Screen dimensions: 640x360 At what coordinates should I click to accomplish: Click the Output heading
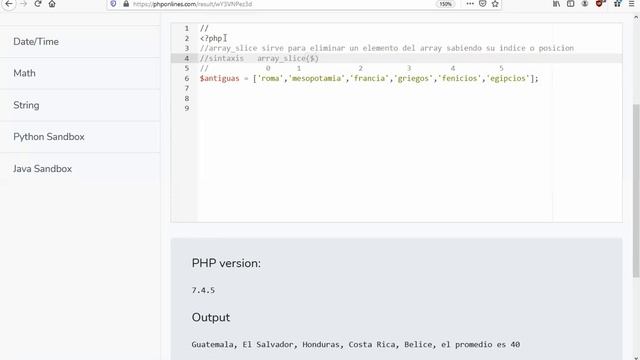coord(211,317)
